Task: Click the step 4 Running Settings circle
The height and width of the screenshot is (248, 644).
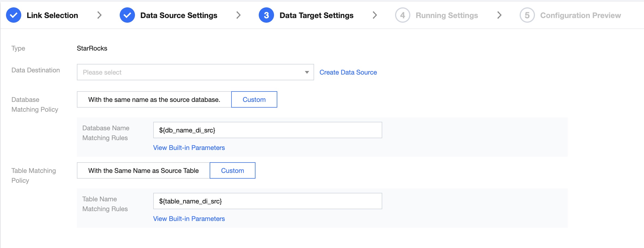Action: pos(402,15)
